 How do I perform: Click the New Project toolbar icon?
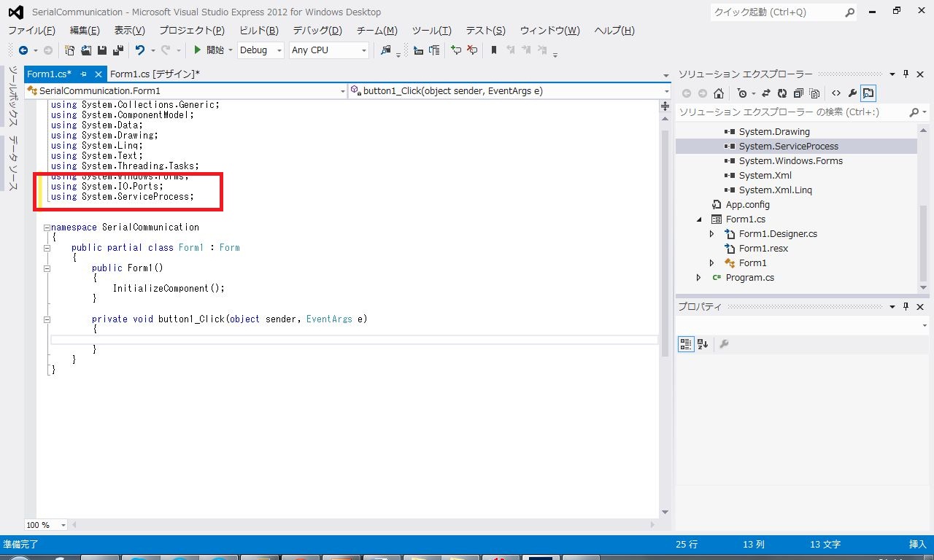(x=70, y=50)
